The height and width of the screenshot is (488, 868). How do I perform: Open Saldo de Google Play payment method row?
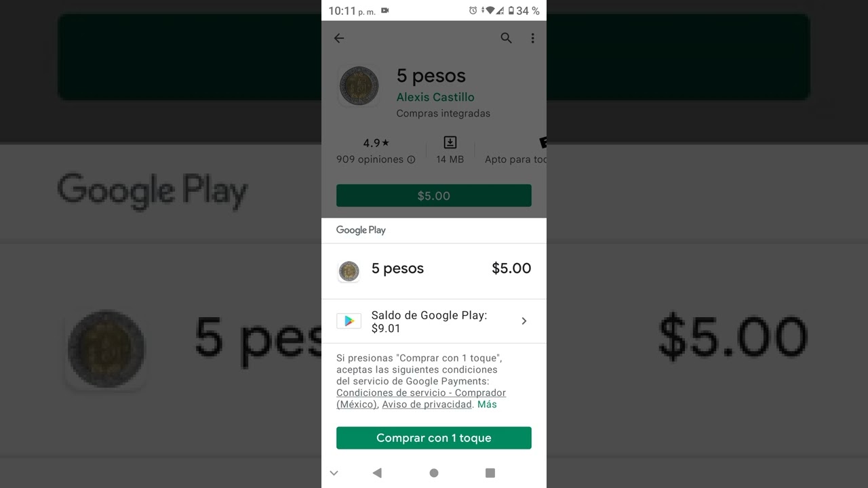point(434,321)
